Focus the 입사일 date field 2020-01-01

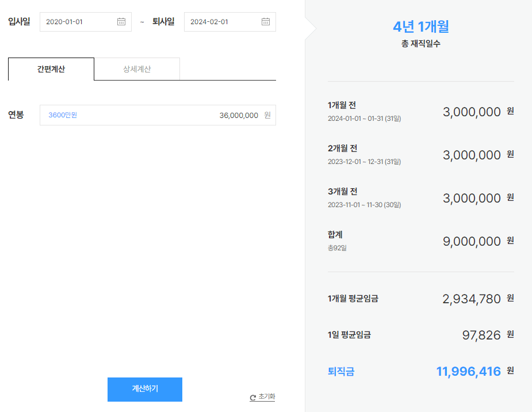coord(86,22)
